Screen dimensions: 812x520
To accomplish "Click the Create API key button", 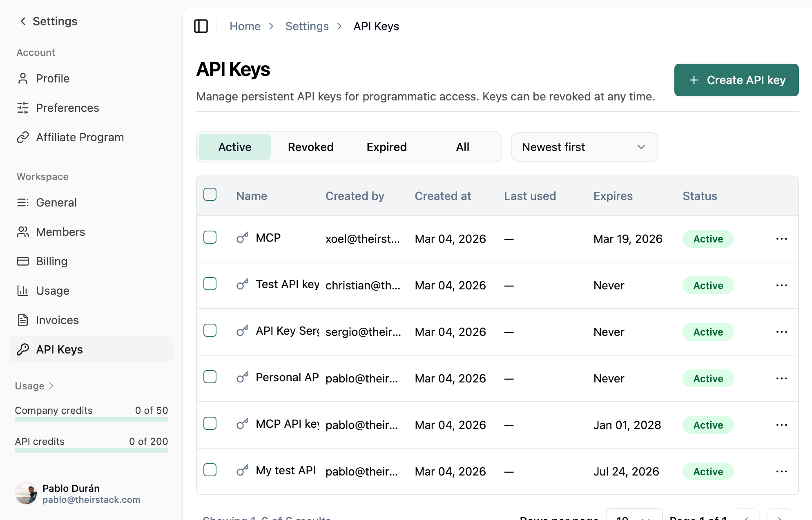I will [736, 80].
